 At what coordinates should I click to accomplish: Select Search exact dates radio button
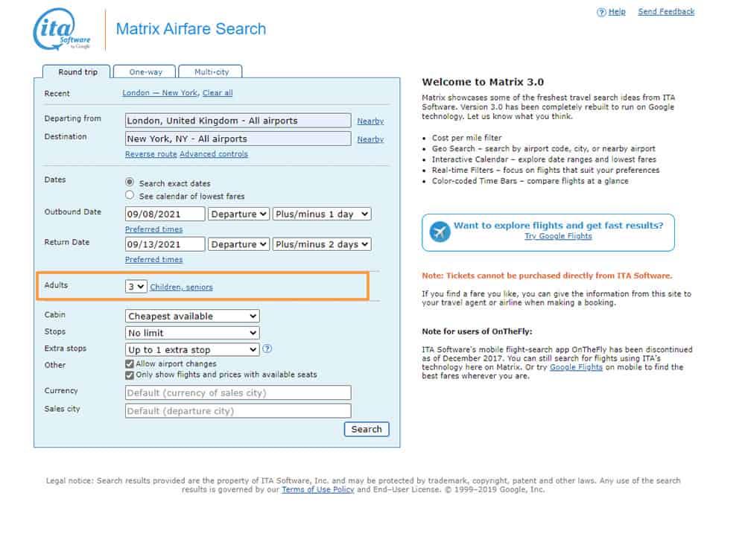(130, 182)
